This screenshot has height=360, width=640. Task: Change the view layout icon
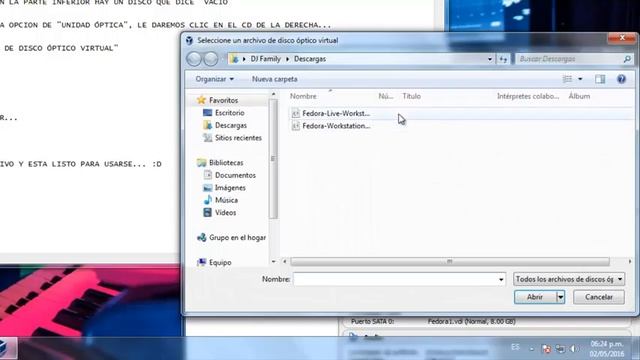(x=567, y=79)
